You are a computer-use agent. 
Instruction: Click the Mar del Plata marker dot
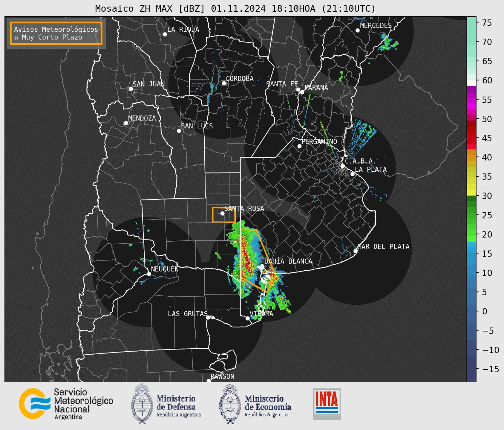coord(356,251)
